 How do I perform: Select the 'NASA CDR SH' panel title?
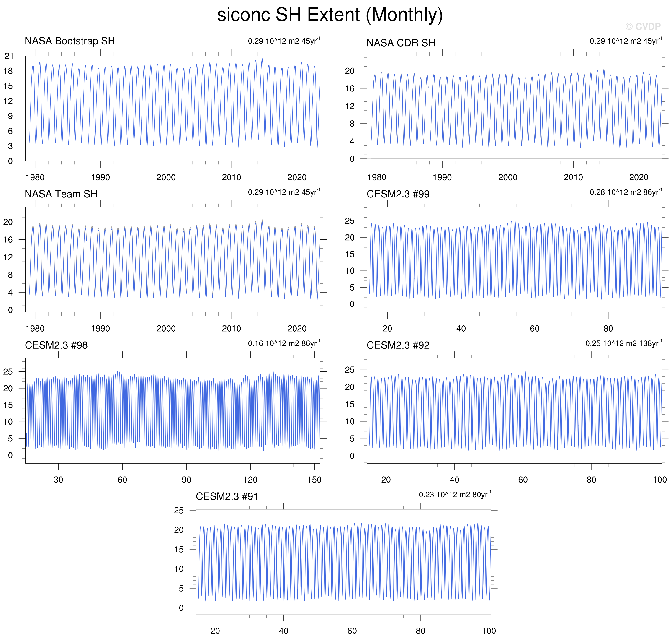tap(401, 43)
